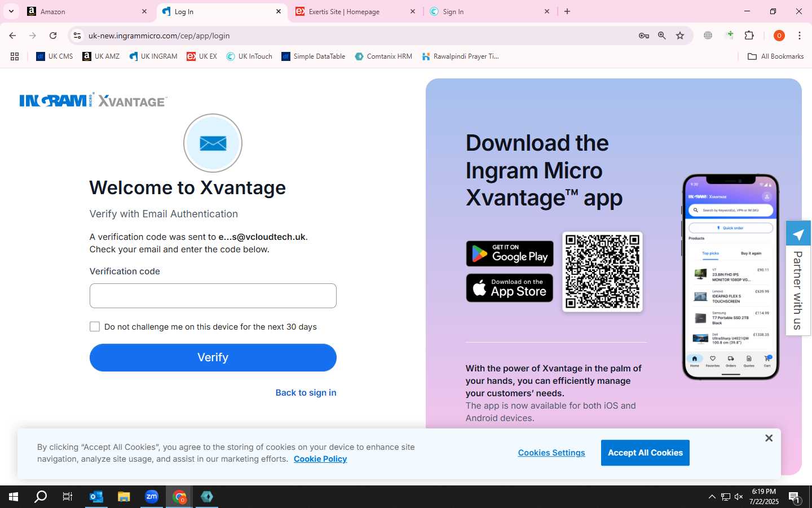
Task: Open the apps grid in bookmarks bar
Action: click(x=15, y=56)
